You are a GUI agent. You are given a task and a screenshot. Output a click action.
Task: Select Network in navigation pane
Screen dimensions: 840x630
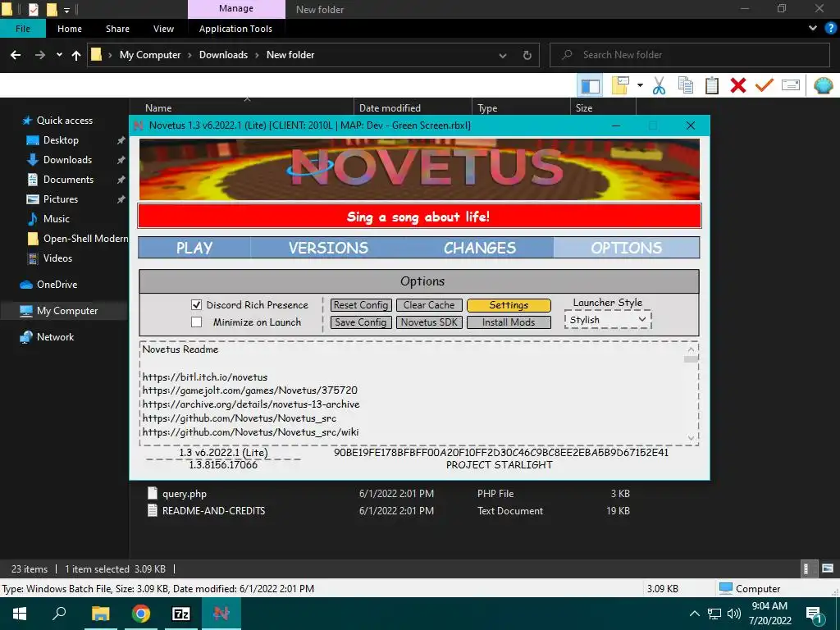tap(55, 337)
